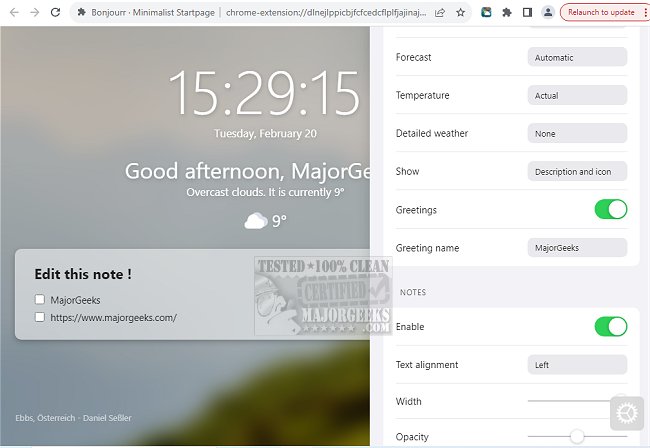Click the https://www.majorgeeks.com/ note text
This screenshot has width=650, height=448.
[114, 317]
